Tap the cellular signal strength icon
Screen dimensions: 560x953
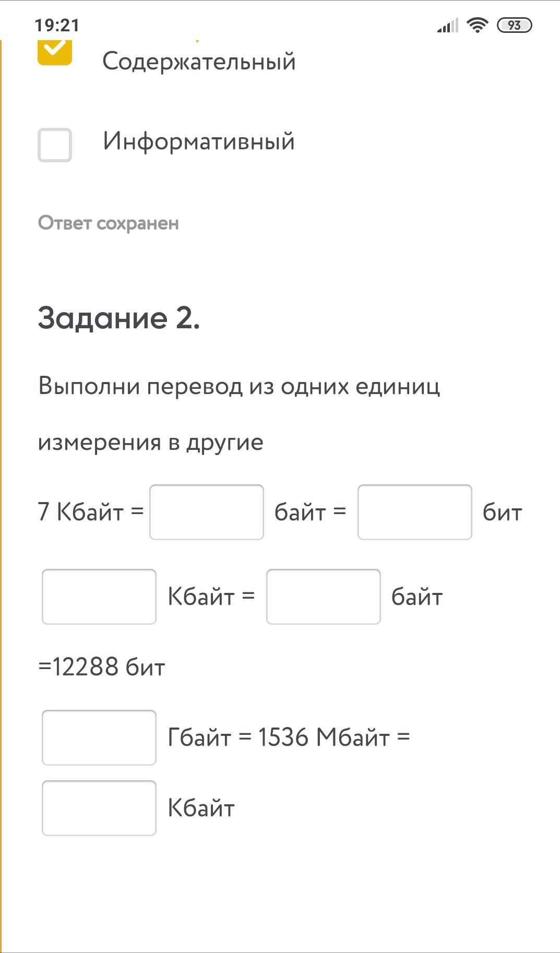tap(448, 25)
